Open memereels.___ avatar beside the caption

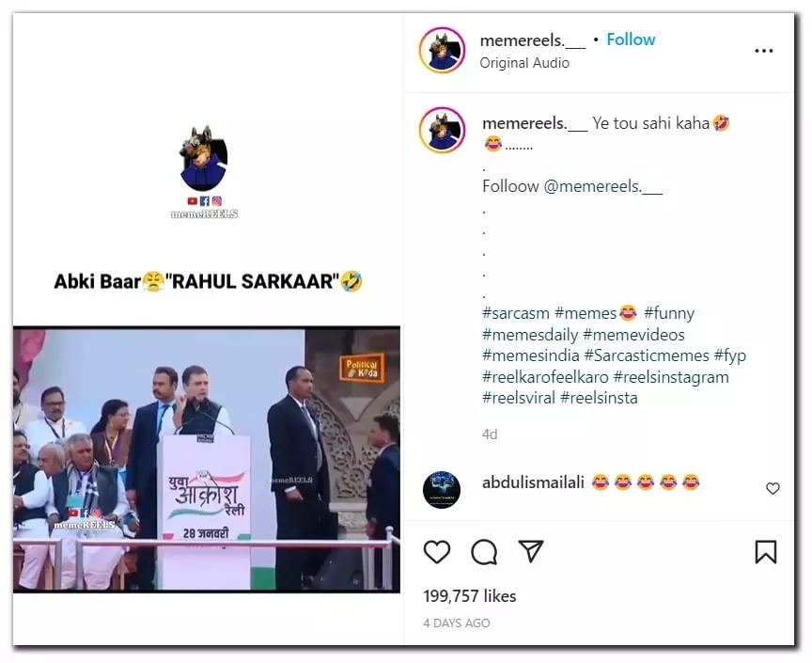[443, 130]
